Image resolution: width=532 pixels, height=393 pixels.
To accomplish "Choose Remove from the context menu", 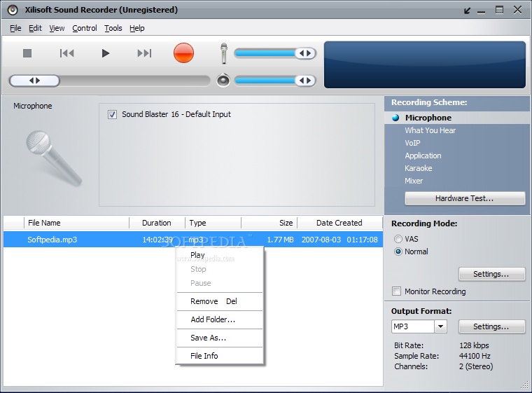I will click(220, 301).
